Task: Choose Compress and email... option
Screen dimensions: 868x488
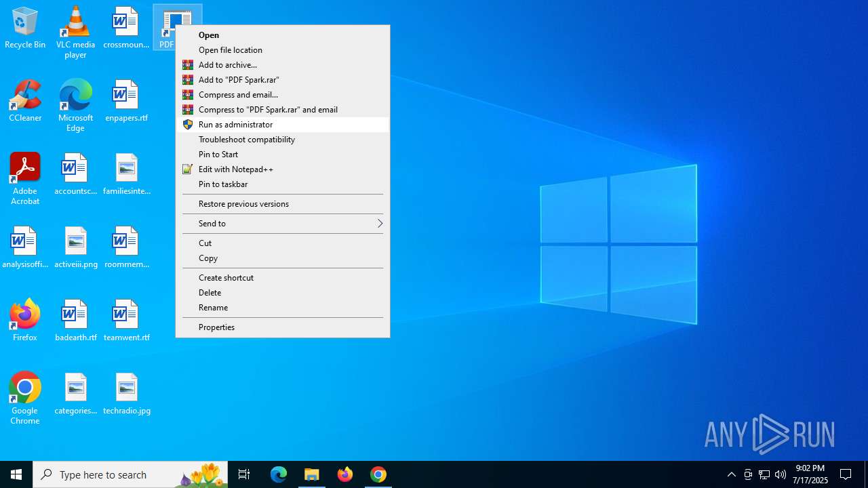Action: 282,95
